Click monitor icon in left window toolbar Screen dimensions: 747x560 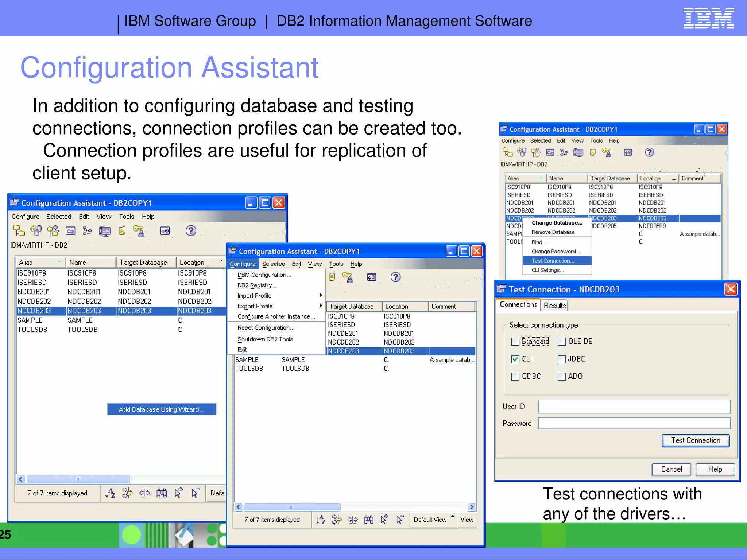105,231
